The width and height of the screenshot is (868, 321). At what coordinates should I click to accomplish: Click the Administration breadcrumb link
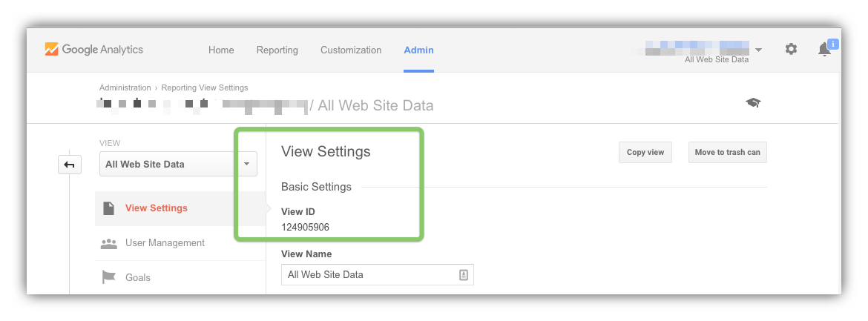[x=125, y=87]
